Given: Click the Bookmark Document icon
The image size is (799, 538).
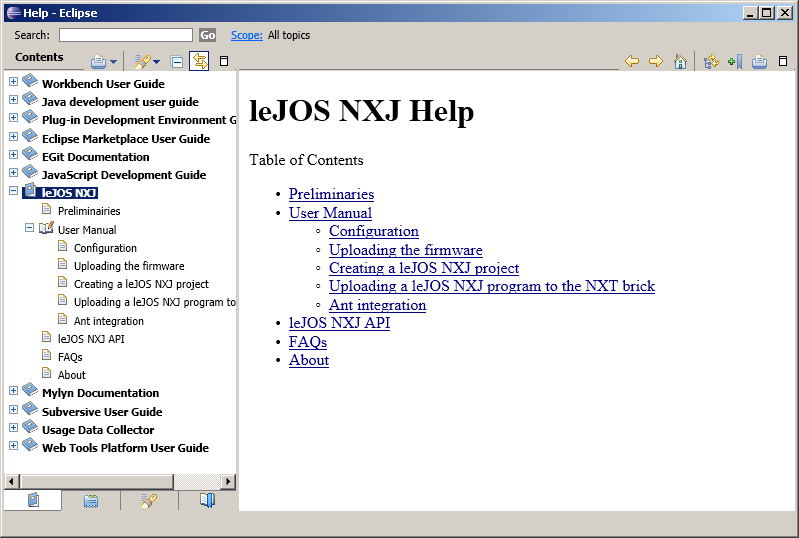Looking at the screenshot, I should tap(735, 62).
